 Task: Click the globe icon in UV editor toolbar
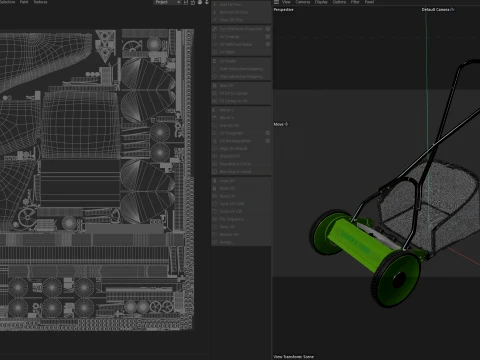coord(200,2)
